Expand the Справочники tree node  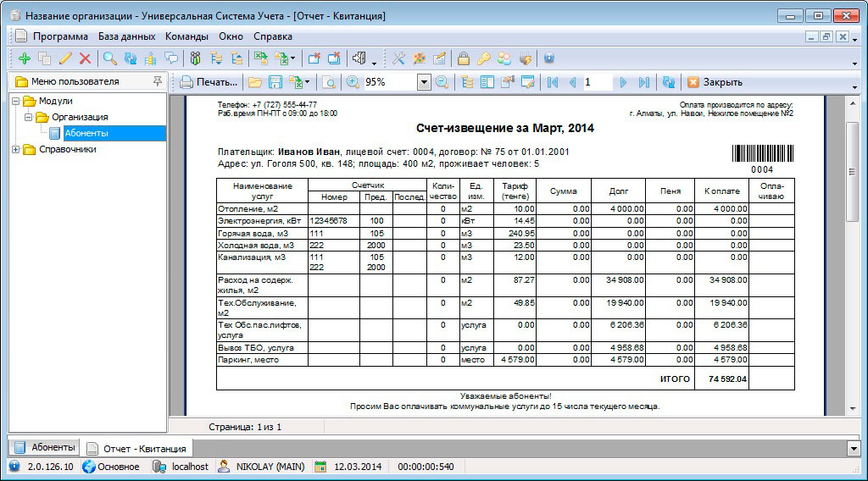(15, 149)
